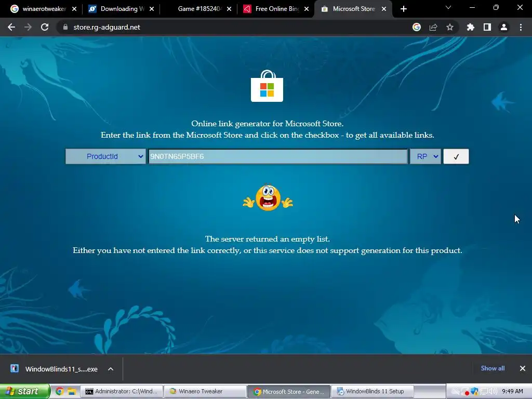Open a new browser tab
The width and height of the screenshot is (532, 399).
pos(403,9)
